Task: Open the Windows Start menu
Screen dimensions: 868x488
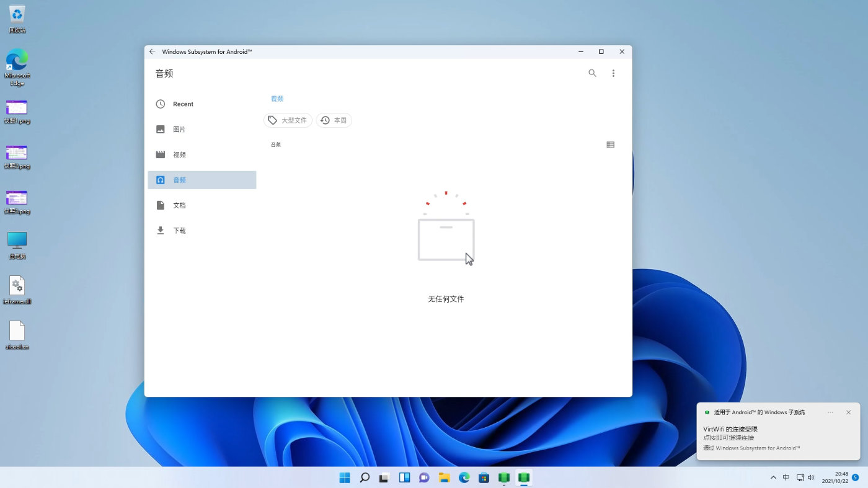Action: (345, 477)
